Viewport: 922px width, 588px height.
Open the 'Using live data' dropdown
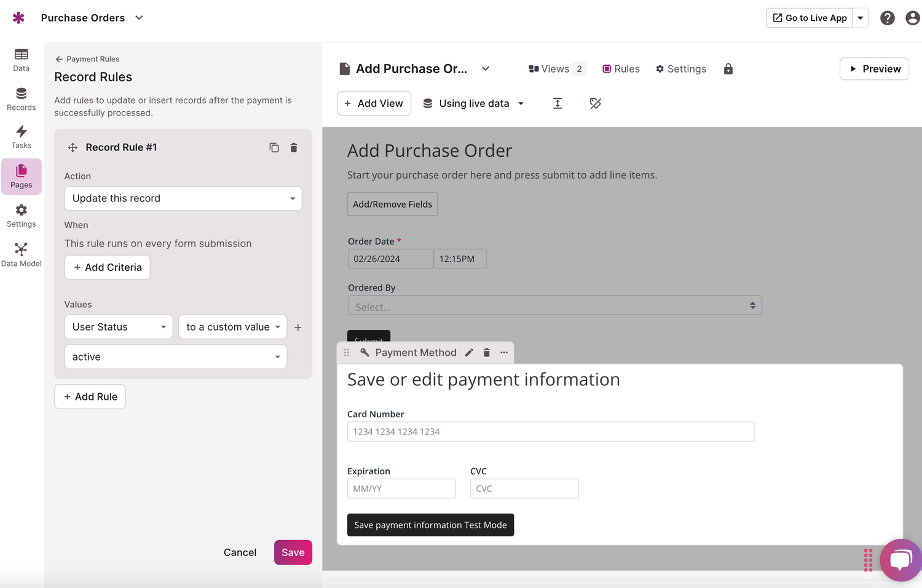click(x=473, y=103)
